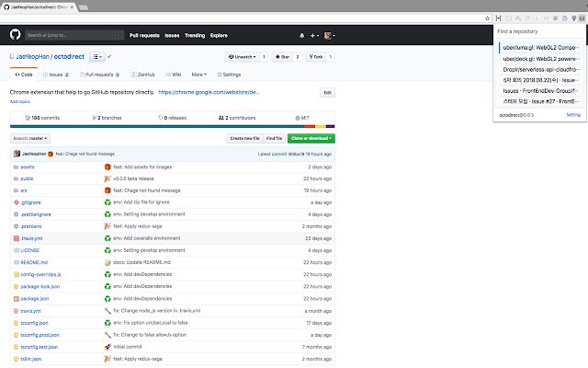Click the commit status check mark
Image resolution: width=588 pixels, height=368 pixels.
pos(109,57)
